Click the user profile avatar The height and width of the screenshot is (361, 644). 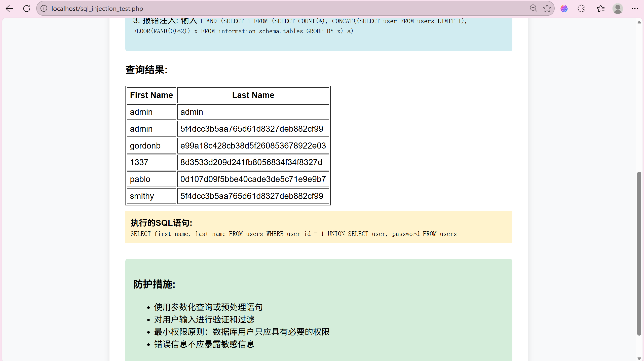[618, 9]
